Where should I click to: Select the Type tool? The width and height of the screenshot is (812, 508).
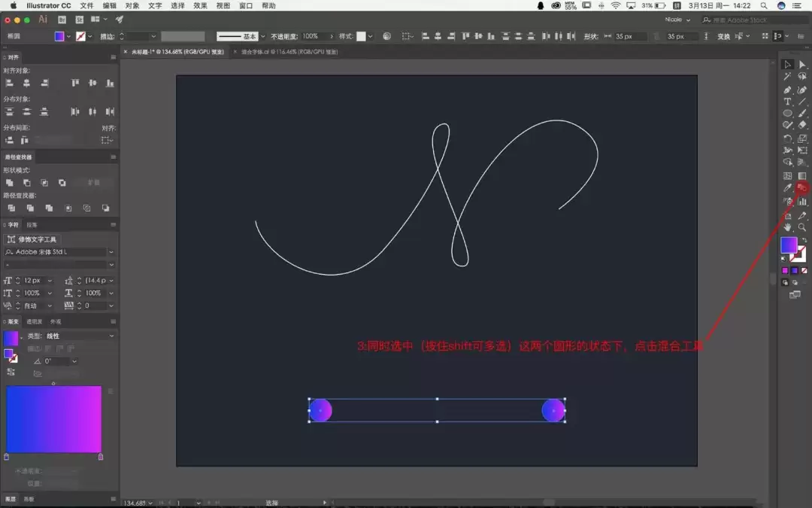point(787,102)
